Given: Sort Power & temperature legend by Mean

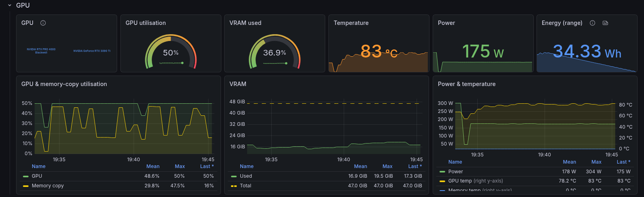Looking at the screenshot, I should point(570,162).
